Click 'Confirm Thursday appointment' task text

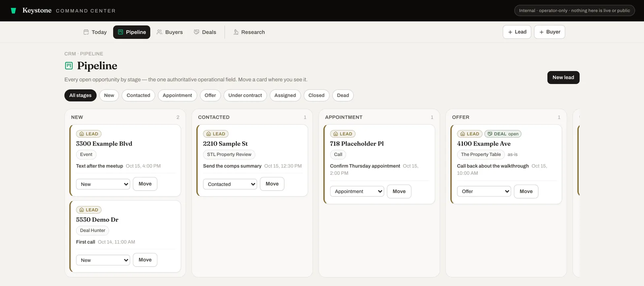pos(365,166)
